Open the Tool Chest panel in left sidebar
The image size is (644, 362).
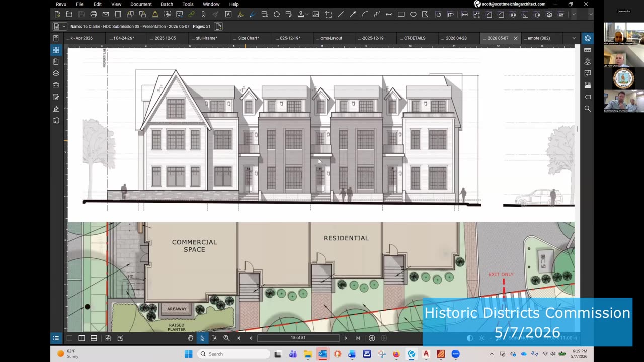click(56, 85)
